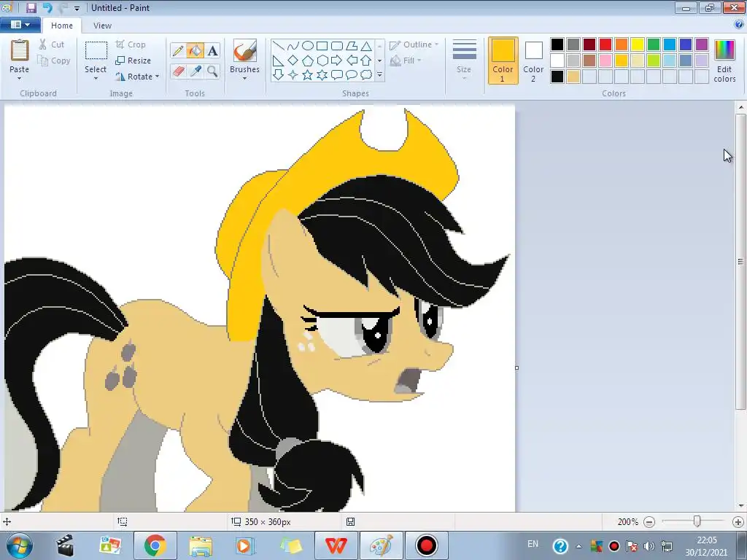Activate Color 1 selector

(503, 61)
